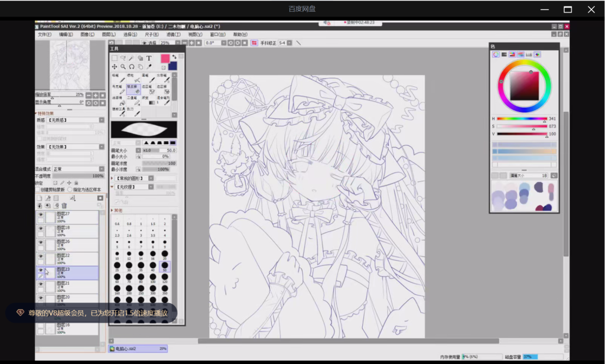Activate the Zoom magnifier tool
The width and height of the screenshot is (605, 364).
(123, 67)
